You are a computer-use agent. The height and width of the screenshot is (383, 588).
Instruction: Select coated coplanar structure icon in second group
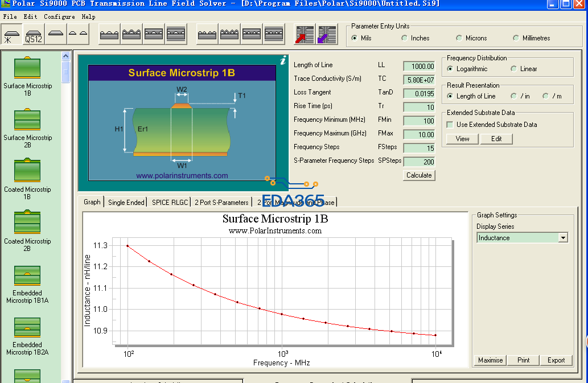(131, 35)
